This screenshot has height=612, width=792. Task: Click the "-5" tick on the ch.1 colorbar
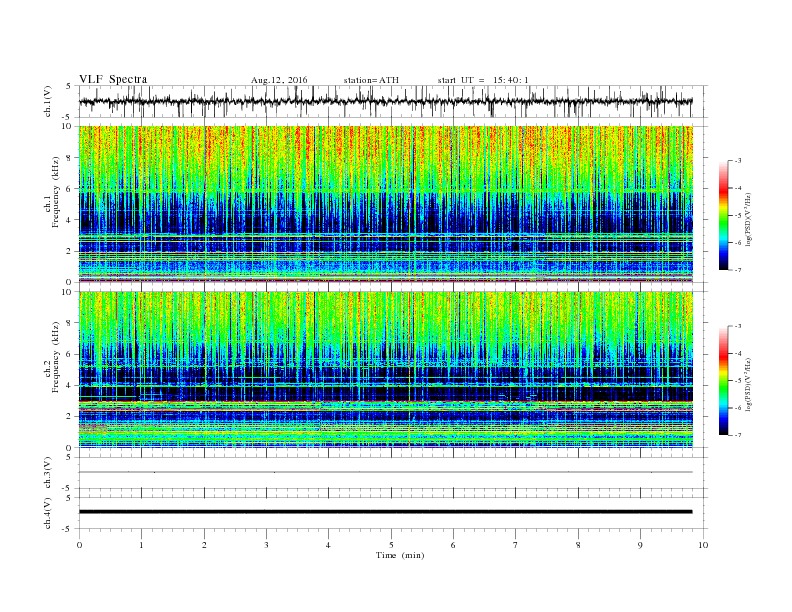[x=738, y=215]
